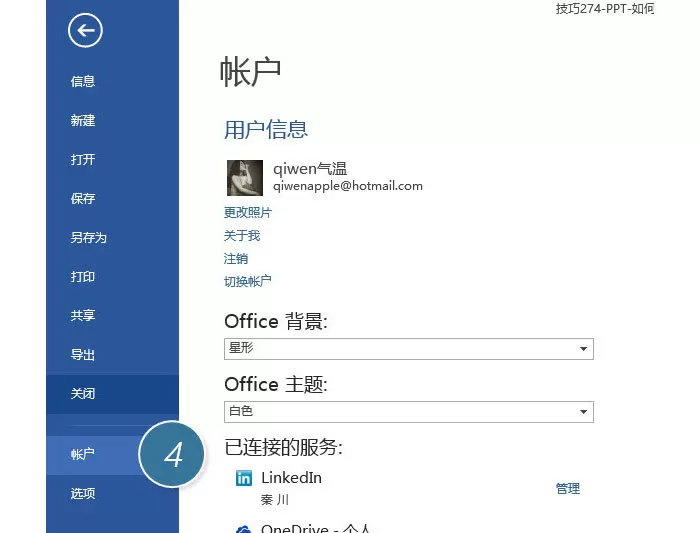The width and height of the screenshot is (700, 533).
Task: Open the 打印 page
Action: 83,277
